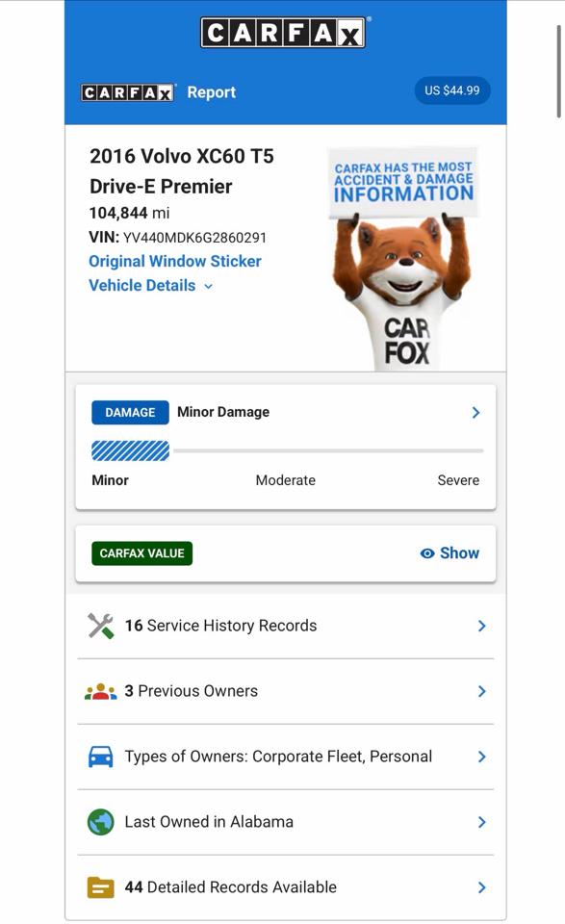Click the striped damage severity bar

tap(130, 450)
